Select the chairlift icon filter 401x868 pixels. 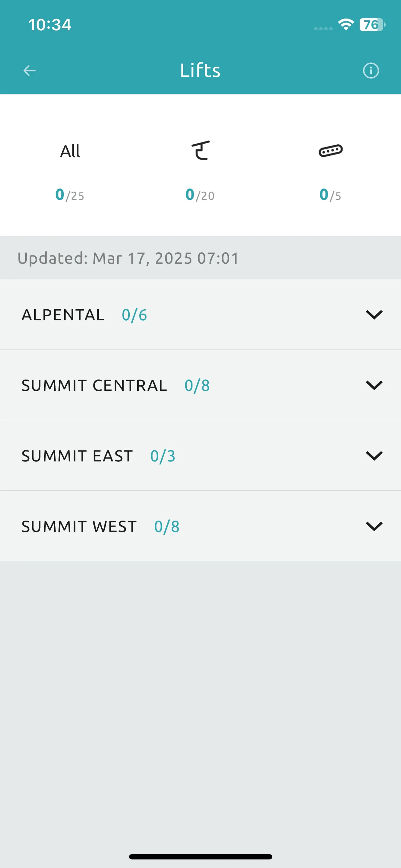(200, 150)
